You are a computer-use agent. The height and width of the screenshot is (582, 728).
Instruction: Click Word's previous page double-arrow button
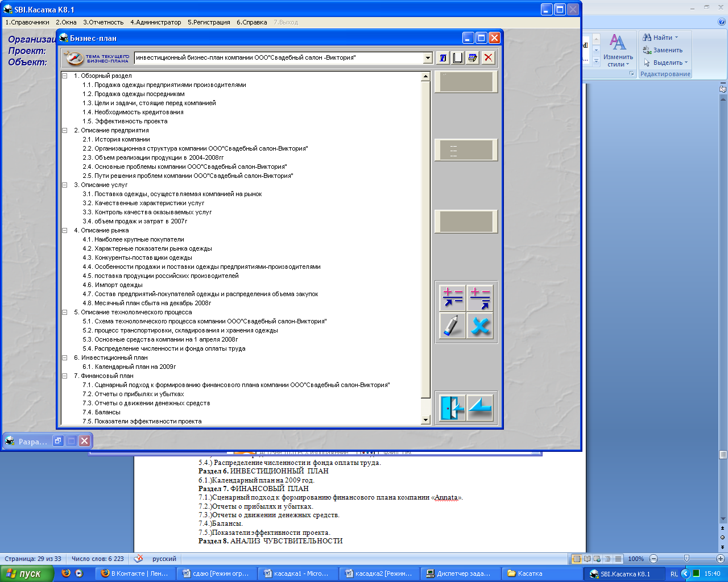pyautogui.click(x=723, y=529)
